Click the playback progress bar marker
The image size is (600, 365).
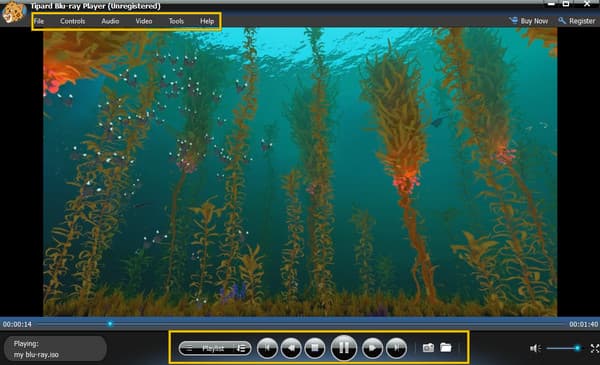pyautogui.click(x=110, y=324)
